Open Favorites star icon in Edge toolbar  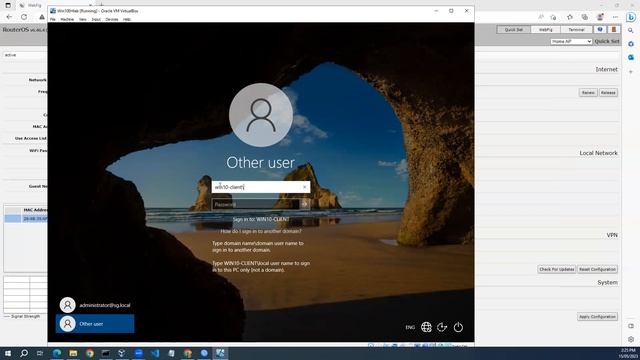[x=570, y=17]
